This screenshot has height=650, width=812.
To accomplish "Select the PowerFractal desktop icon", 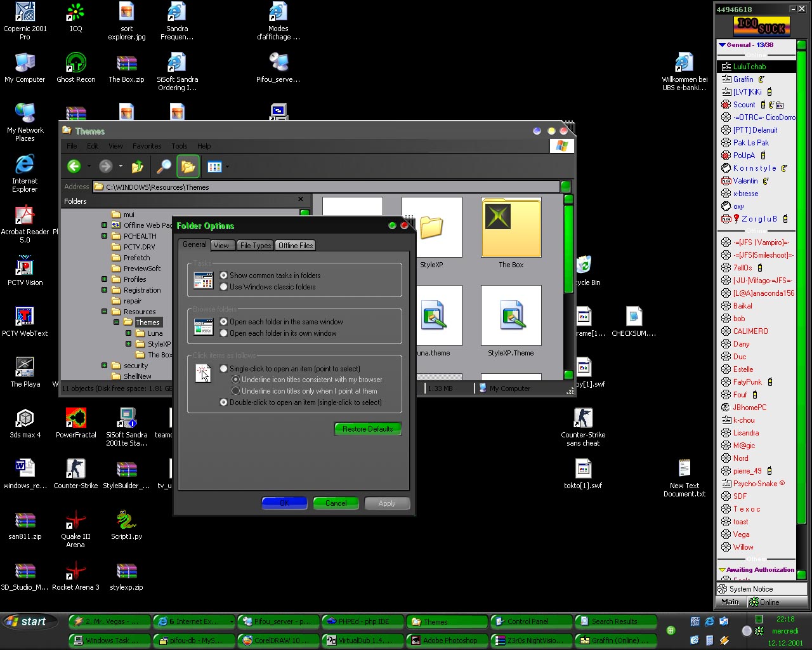I will [x=75, y=423].
